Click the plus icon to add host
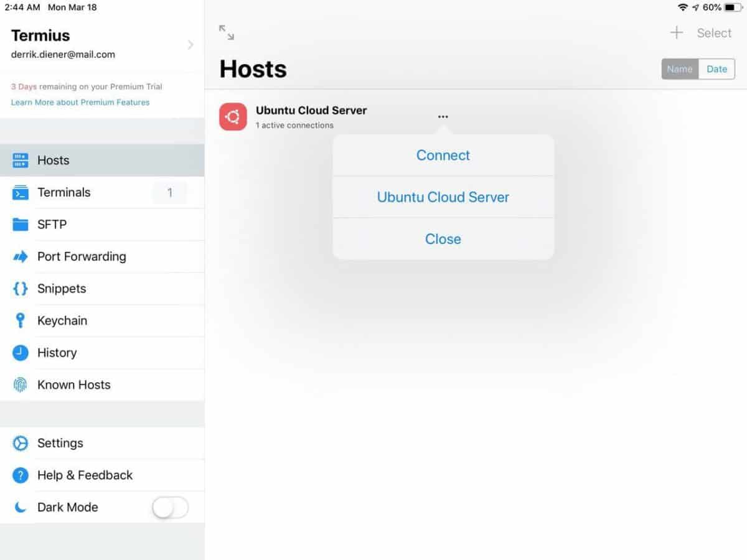747x560 pixels. click(677, 33)
